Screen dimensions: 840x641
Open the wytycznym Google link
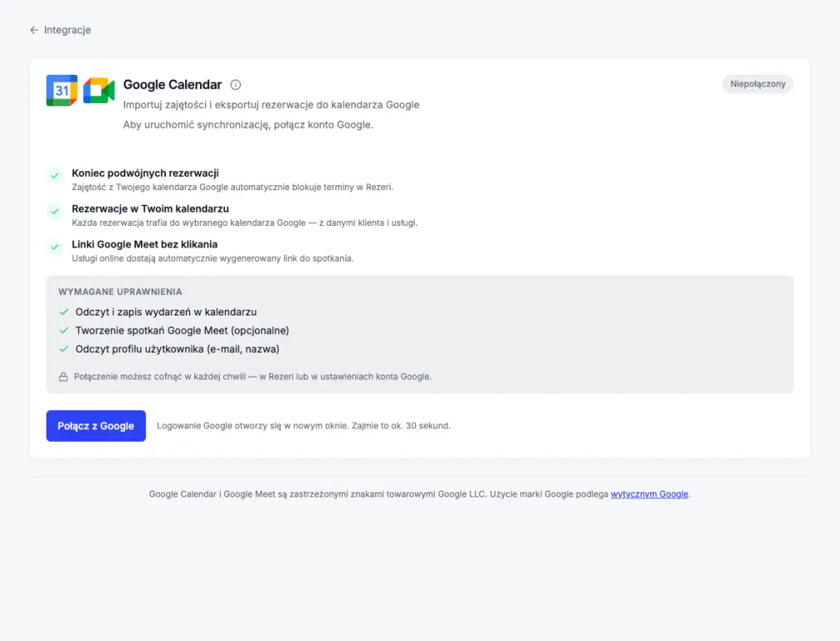point(649,494)
